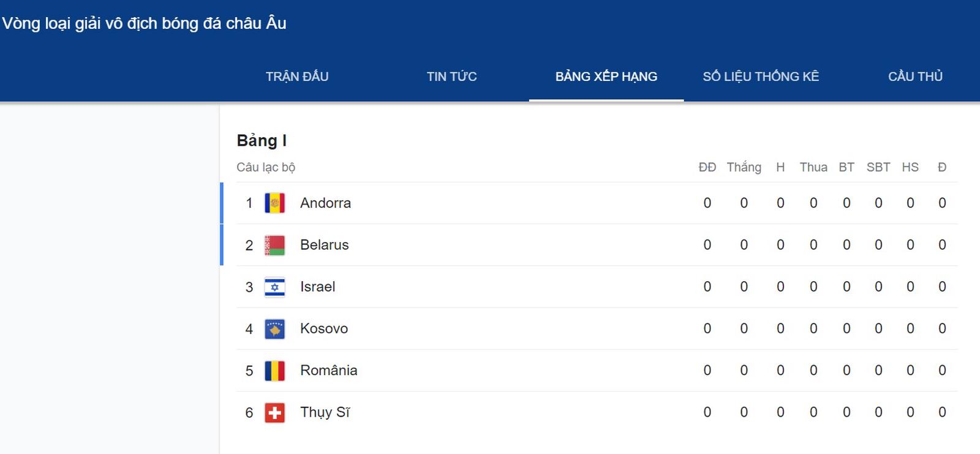Screen dimensions: 980x454
Task: Select the Israel team name
Action: (317, 287)
